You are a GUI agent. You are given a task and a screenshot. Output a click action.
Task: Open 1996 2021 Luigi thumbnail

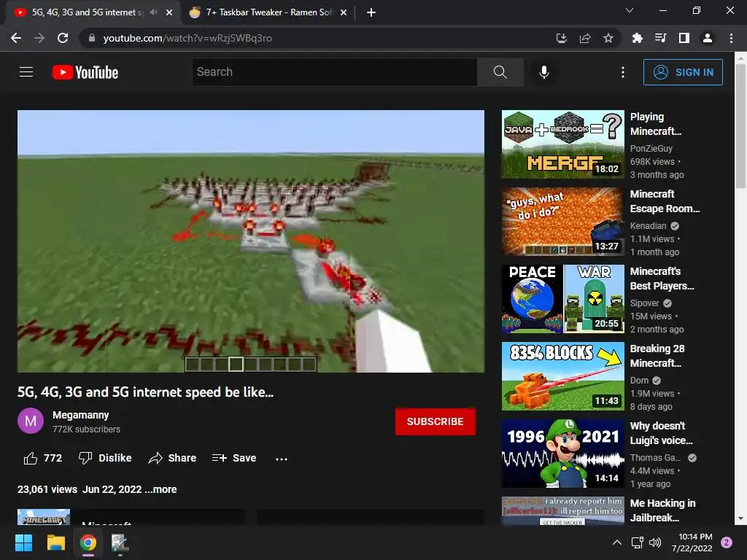pyautogui.click(x=562, y=454)
